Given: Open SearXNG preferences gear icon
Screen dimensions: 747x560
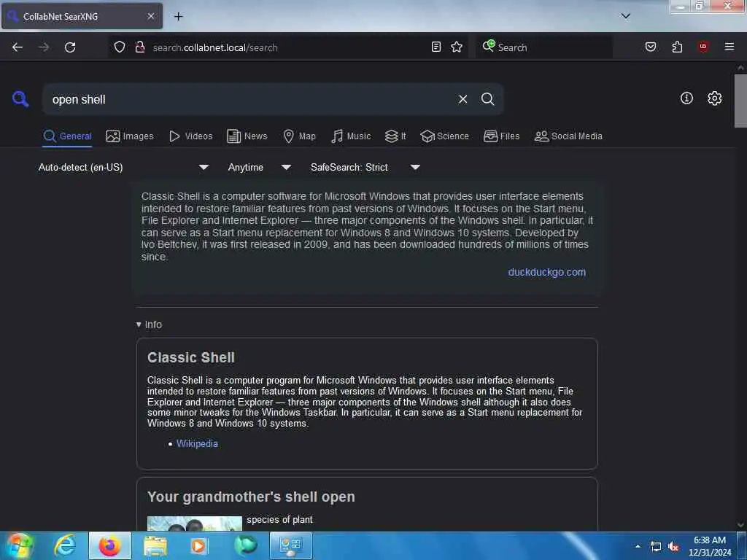Looking at the screenshot, I should tap(714, 98).
